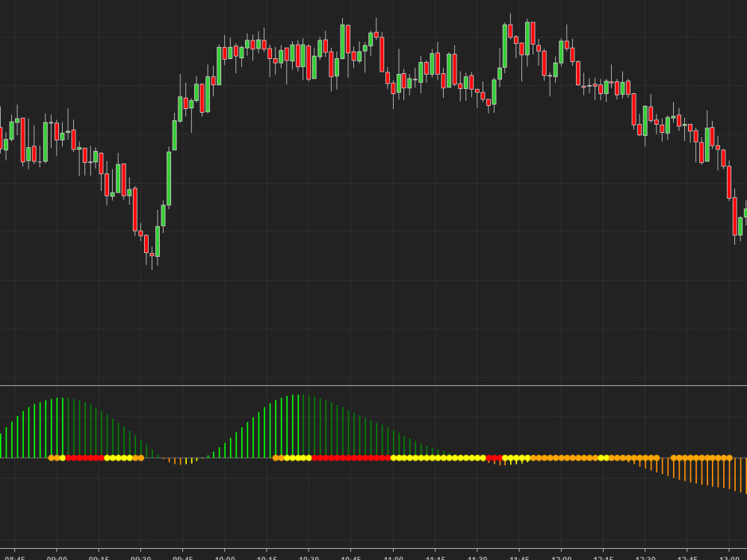Click the 09:30 time axis label

point(140,558)
